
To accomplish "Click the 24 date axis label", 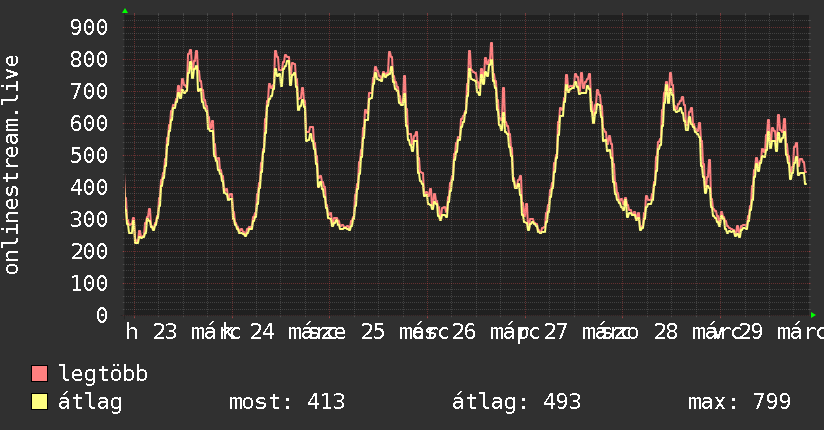I will (x=262, y=332).
